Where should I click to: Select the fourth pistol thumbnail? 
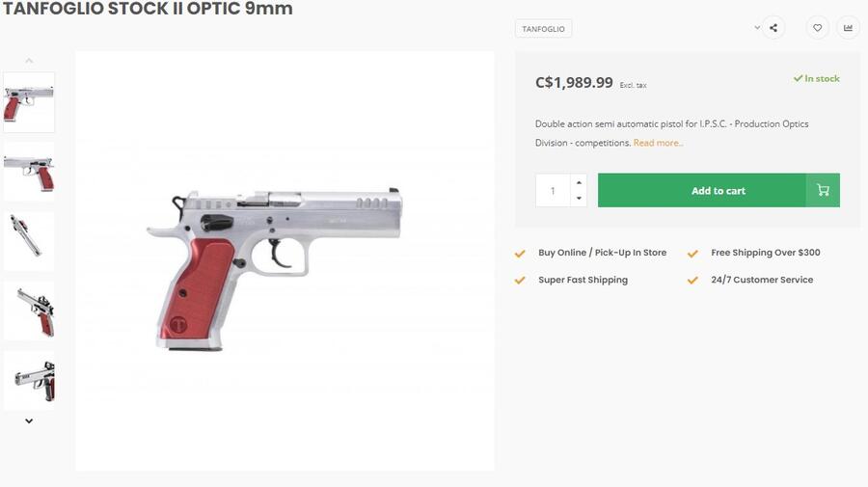29,311
